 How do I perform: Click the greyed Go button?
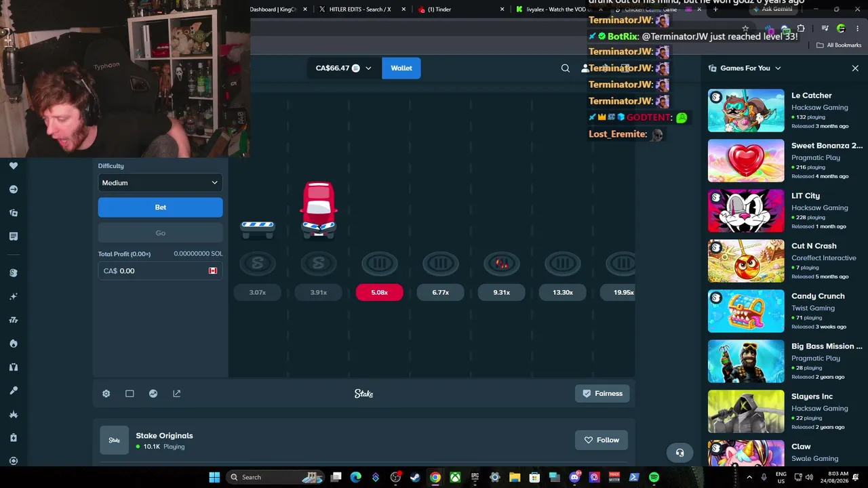160,233
